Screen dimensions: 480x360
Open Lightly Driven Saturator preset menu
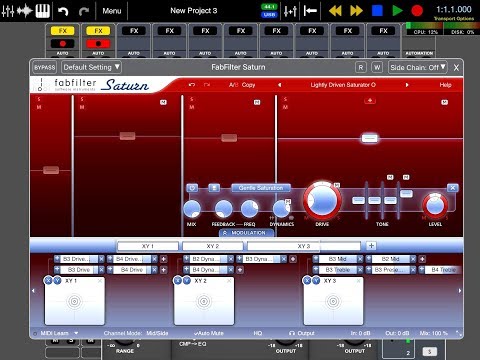(x=343, y=85)
